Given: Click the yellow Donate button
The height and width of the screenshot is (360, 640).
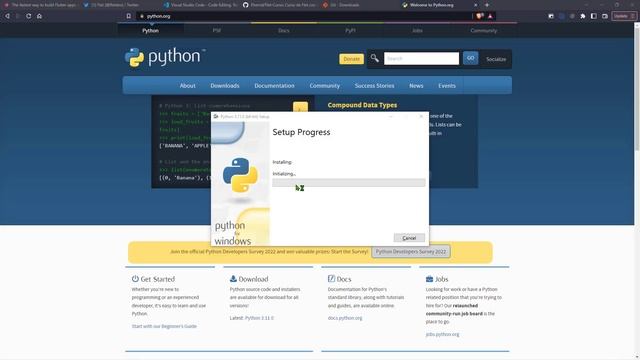Looking at the screenshot, I should coord(351,59).
